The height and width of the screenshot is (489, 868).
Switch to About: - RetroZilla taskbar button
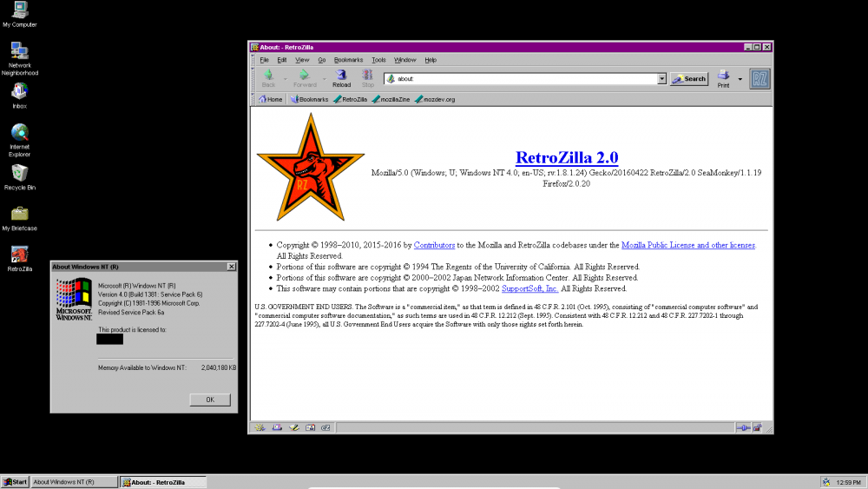tap(163, 482)
